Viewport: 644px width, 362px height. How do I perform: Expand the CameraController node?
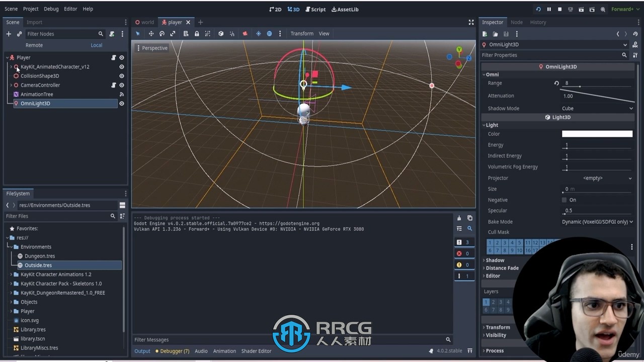tap(11, 85)
